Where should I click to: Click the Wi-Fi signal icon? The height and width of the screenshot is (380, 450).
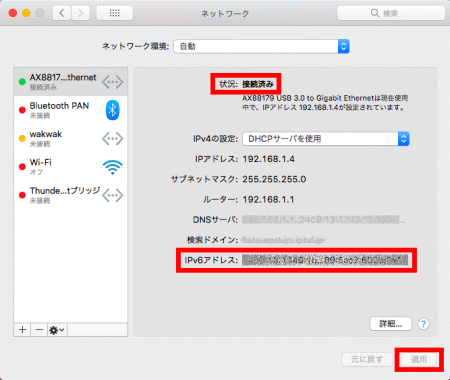tap(112, 167)
